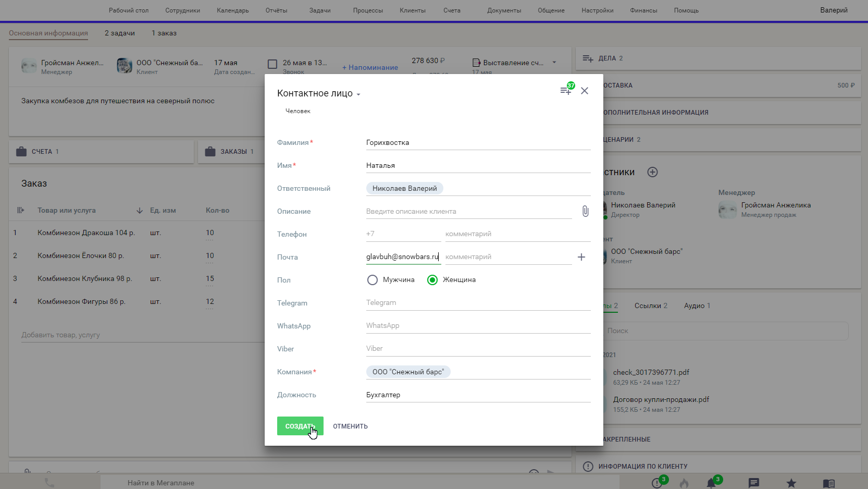Click the Имя input field
Viewport: 868px width, 489px height.
(x=478, y=166)
